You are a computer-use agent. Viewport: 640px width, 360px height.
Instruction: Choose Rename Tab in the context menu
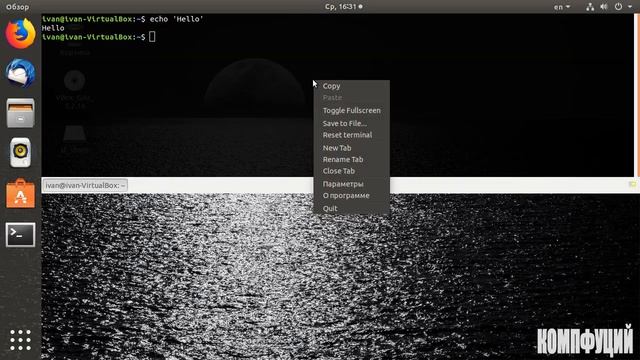pyautogui.click(x=351, y=160)
